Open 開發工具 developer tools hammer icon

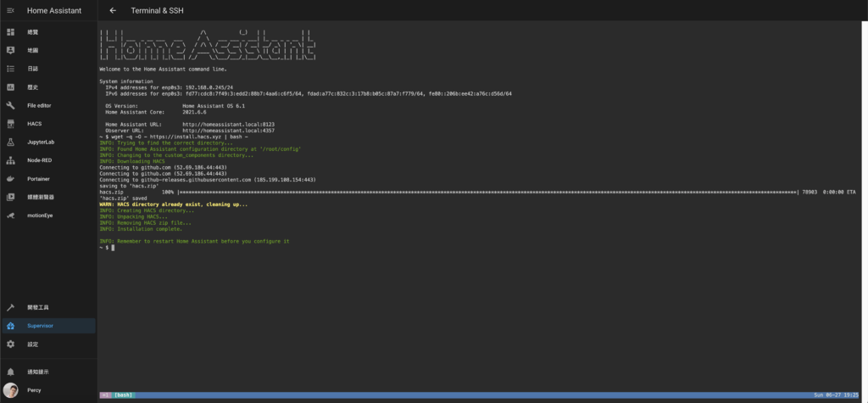coord(10,308)
